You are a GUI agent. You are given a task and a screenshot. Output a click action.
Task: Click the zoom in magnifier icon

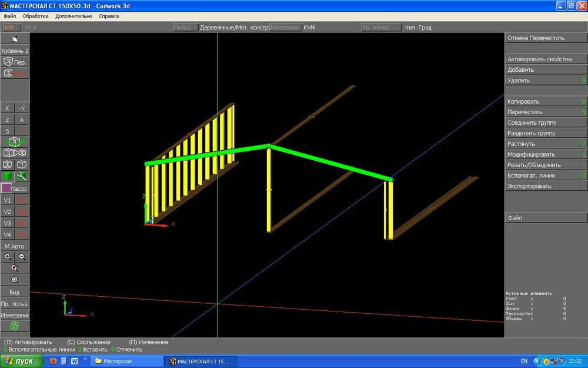click(8, 257)
